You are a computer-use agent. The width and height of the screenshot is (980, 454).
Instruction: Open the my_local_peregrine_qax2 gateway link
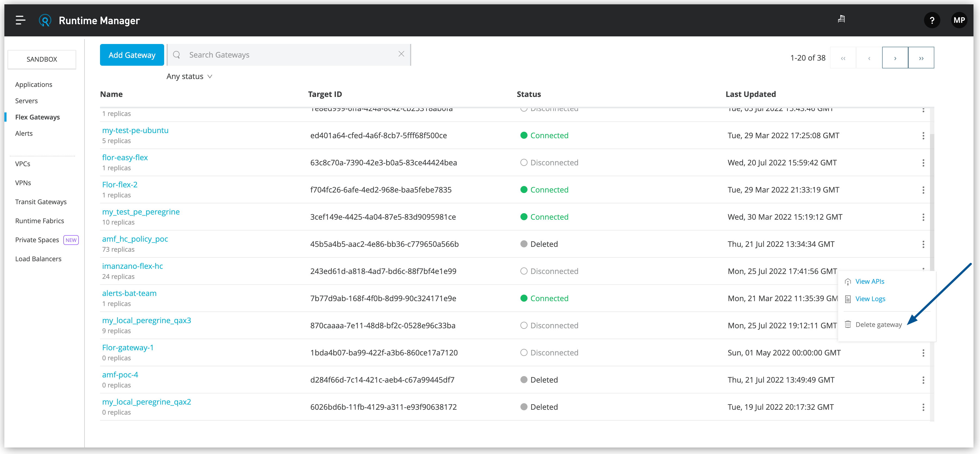(146, 402)
